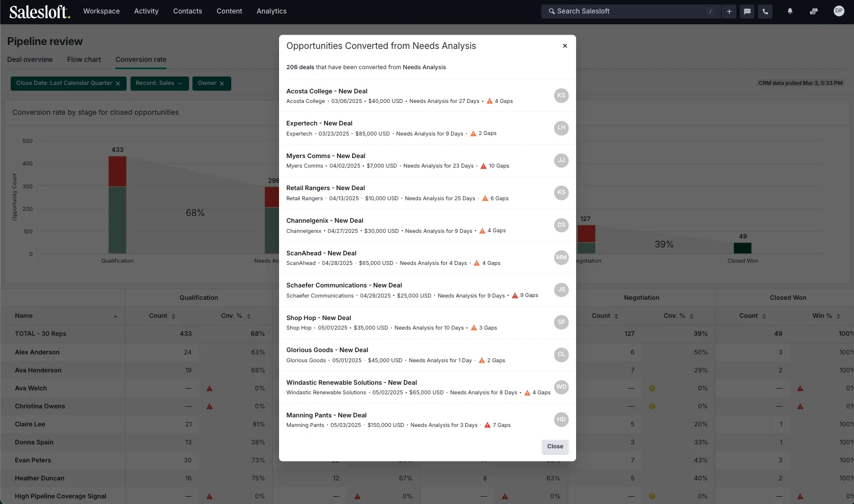Switch to the Flow chart tab
The height and width of the screenshot is (504, 854).
coord(84,60)
